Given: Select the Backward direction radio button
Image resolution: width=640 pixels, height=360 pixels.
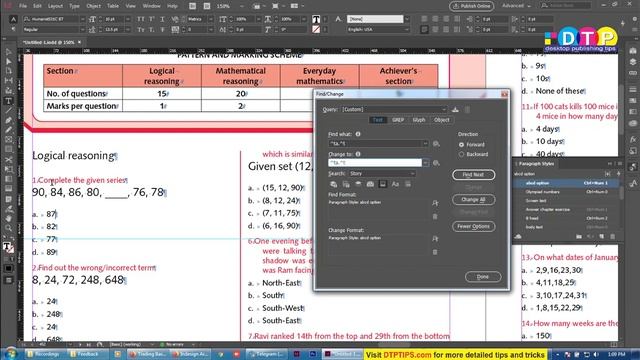Looking at the screenshot, I should coord(461,154).
